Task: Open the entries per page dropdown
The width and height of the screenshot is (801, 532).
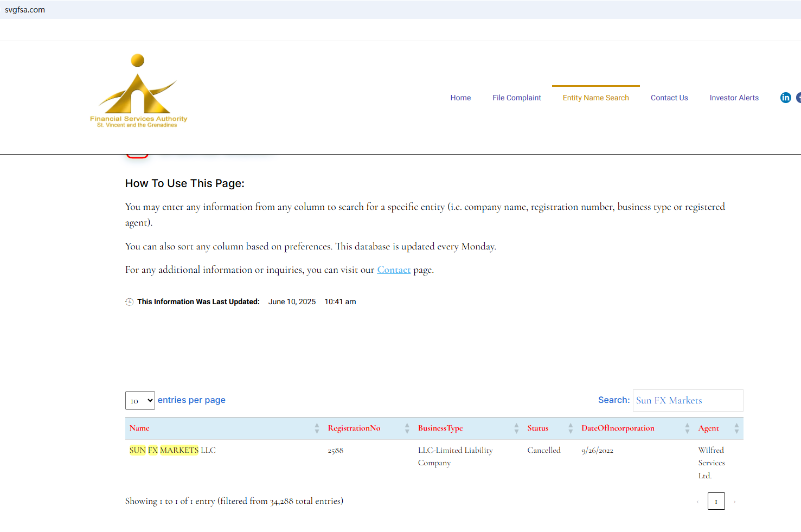Action: [140, 401]
